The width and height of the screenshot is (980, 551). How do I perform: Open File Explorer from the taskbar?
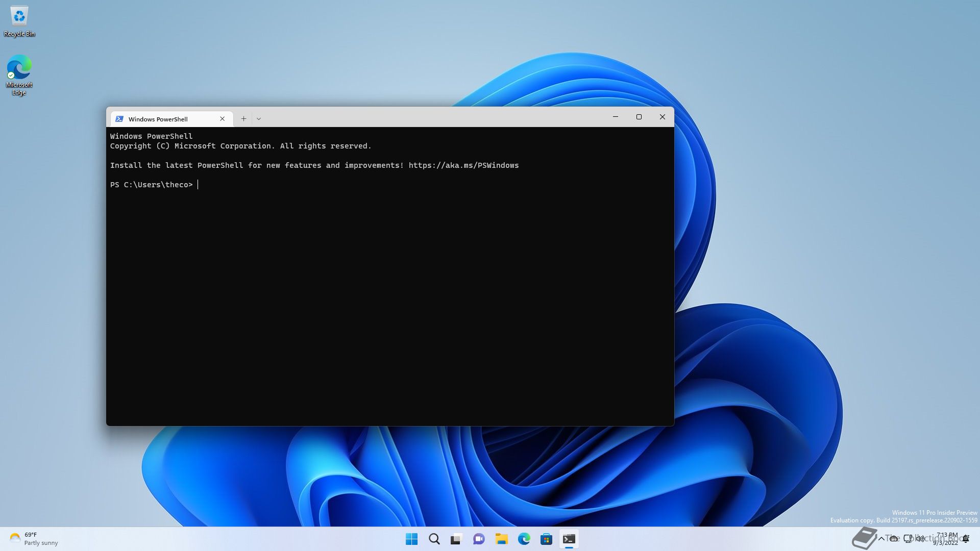coord(501,539)
